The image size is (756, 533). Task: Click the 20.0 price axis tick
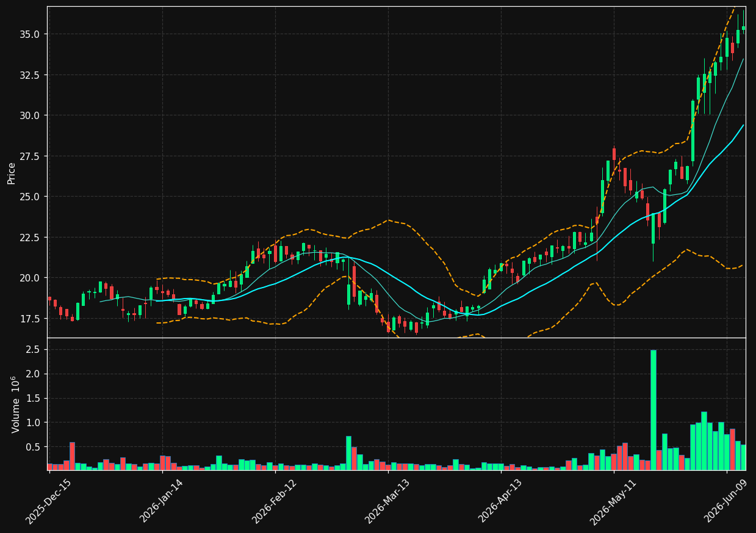coord(31,278)
